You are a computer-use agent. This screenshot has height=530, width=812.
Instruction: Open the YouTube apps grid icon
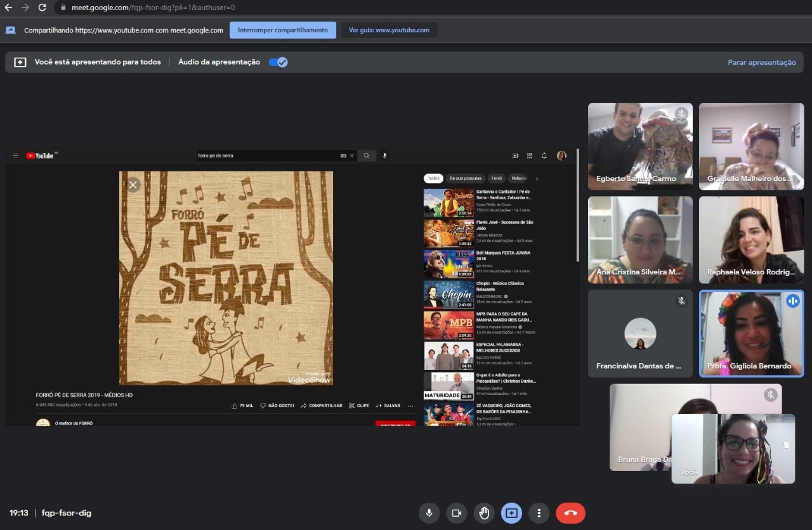point(530,156)
